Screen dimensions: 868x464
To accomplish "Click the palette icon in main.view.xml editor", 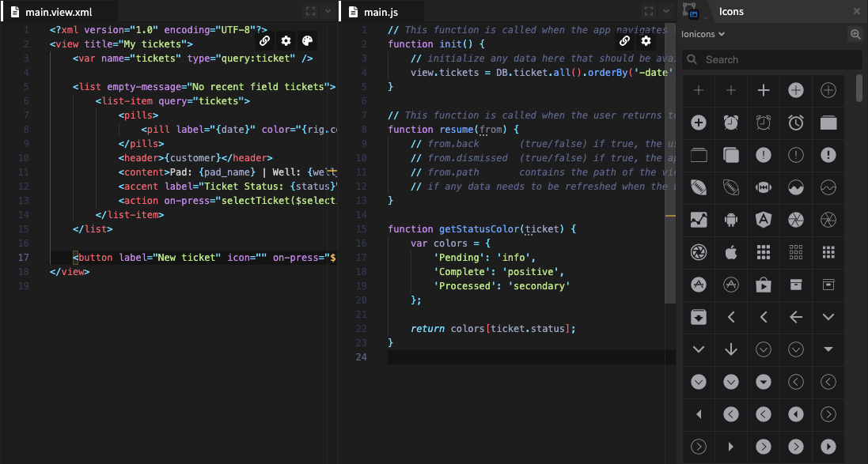I will click(x=308, y=41).
